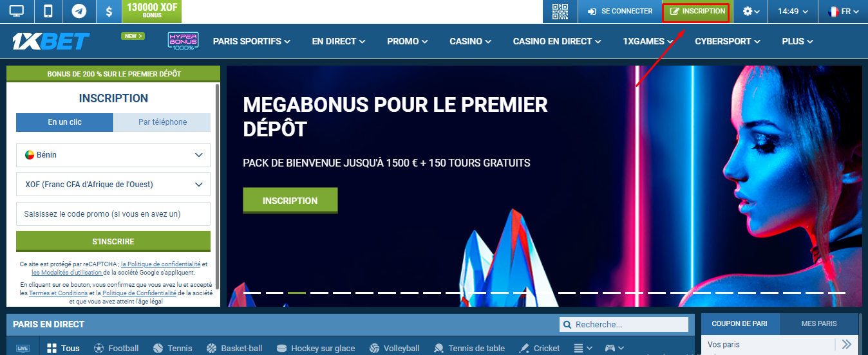Click the first banner carousel indicator
This screenshot has height=355, width=868.
point(252,293)
